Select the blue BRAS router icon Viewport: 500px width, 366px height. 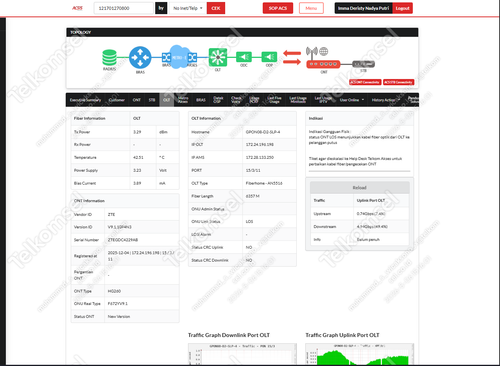click(140, 57)
